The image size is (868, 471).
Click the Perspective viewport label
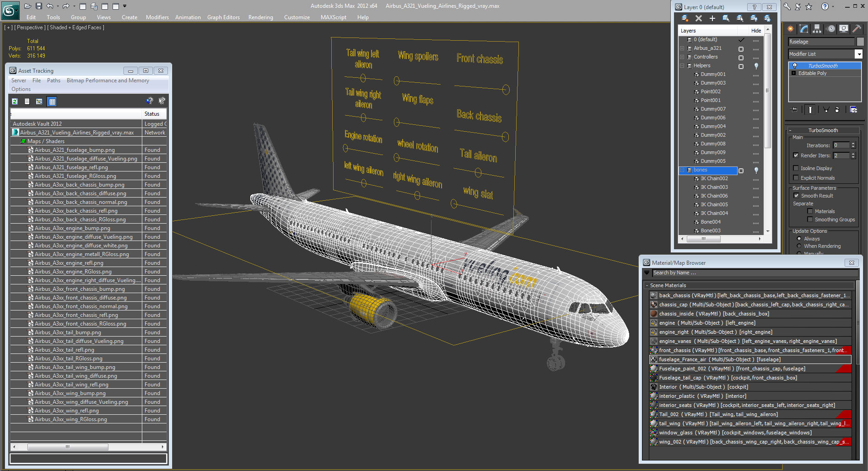click(x=30, y=27)
